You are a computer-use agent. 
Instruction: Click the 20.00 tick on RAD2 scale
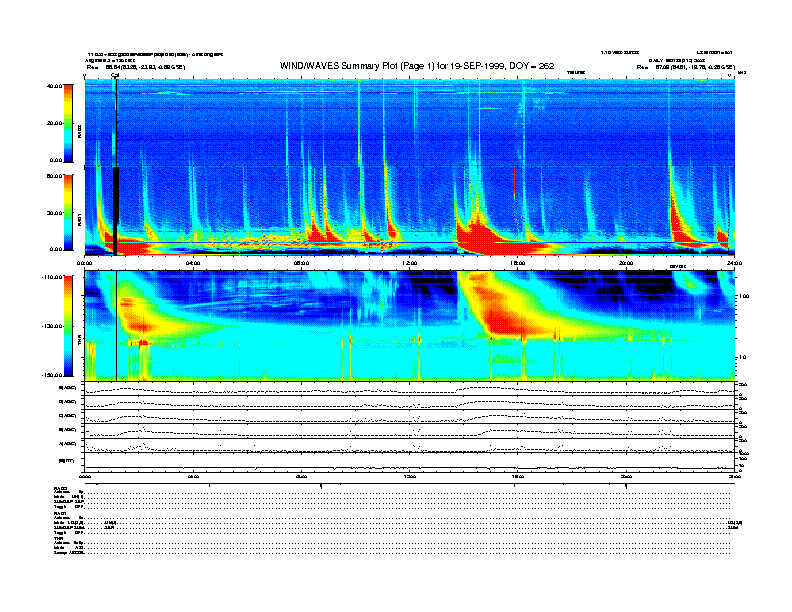tap(54, 123)
